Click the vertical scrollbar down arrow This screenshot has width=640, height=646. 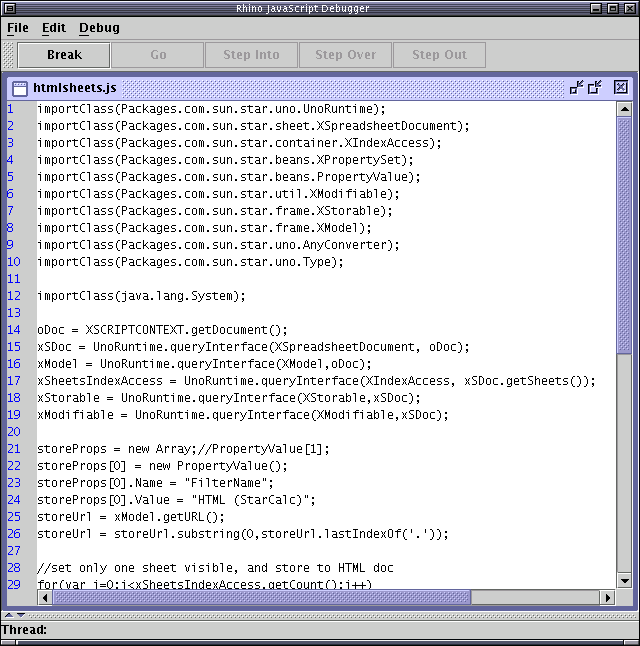tap(624, 581)
